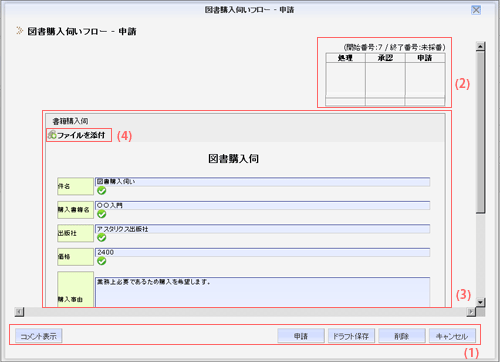
Task: Click the 図書購入伺 form heading
Action: (233, 159)
